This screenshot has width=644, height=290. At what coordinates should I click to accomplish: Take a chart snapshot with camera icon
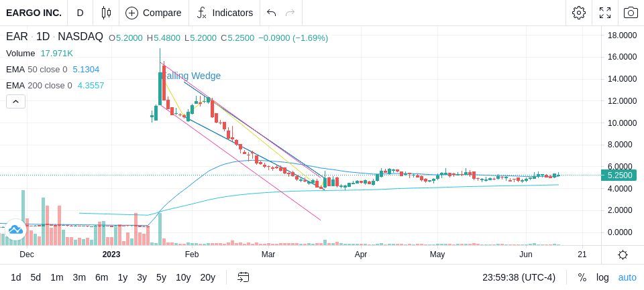click(x=631, y=13)
